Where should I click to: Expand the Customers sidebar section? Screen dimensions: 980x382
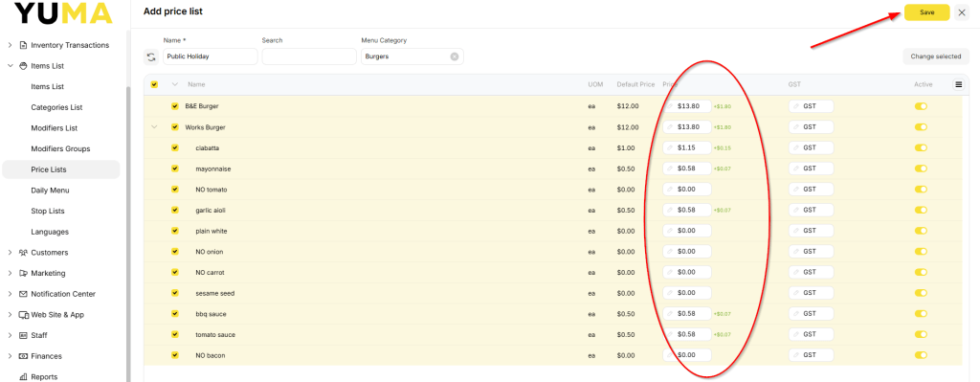[10, 253]
